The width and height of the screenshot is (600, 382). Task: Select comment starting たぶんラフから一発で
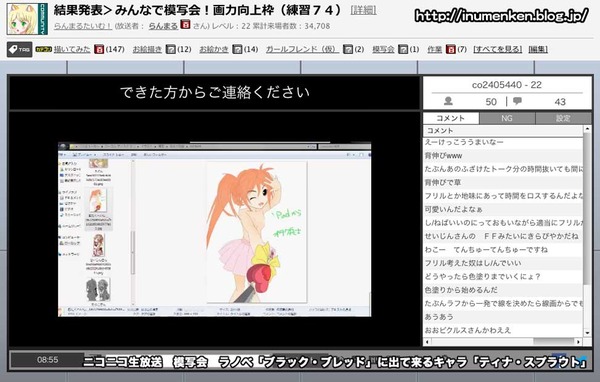[x=503, y=303]
